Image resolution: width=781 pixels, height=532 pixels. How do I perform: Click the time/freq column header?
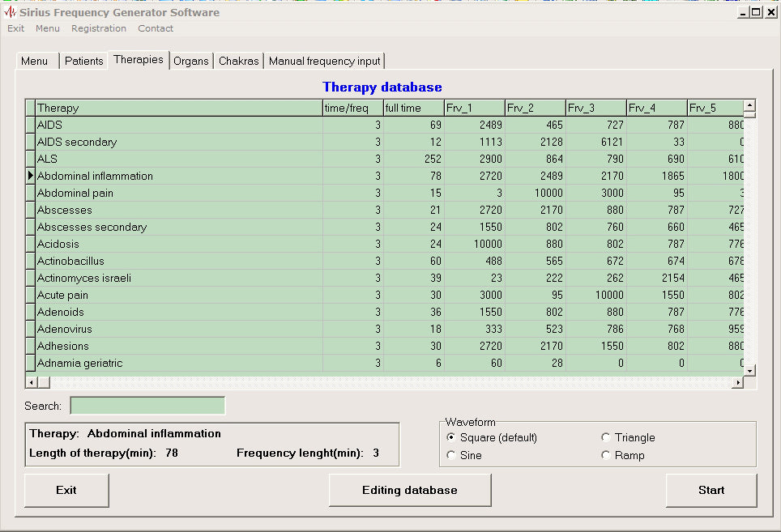click(x=353, y=108)
